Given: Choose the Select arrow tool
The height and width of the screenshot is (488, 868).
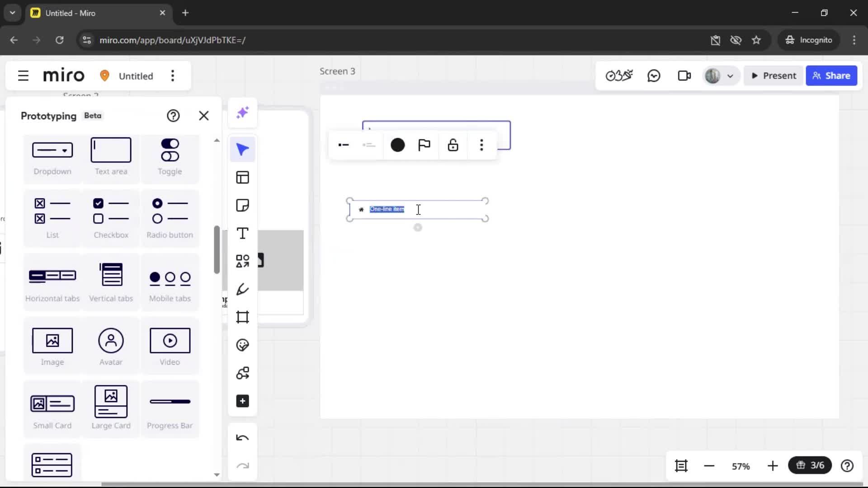Looking at the screenshot, I should tap(243, 150).
